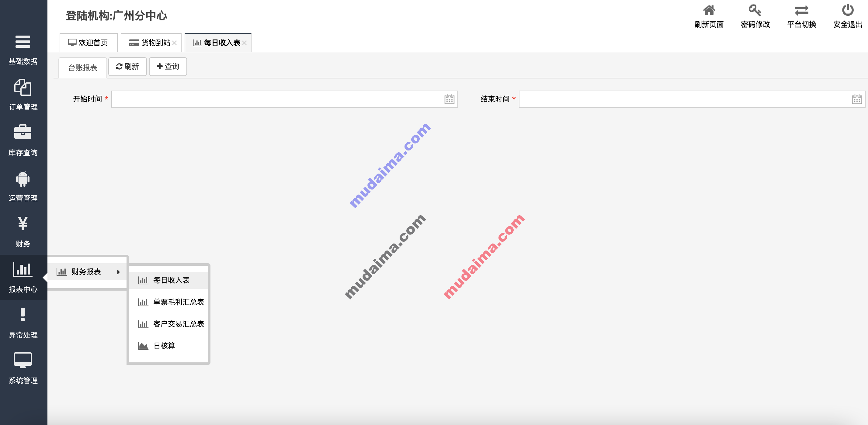Open the 运营管理 android icon section
Viewport: 868px width, 425px height.
[23, 186]
